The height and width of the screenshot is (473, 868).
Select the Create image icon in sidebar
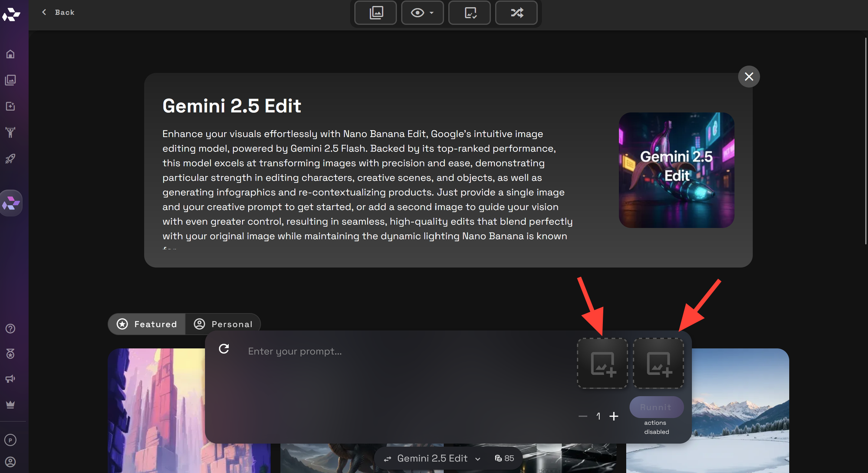pos(10,106)
